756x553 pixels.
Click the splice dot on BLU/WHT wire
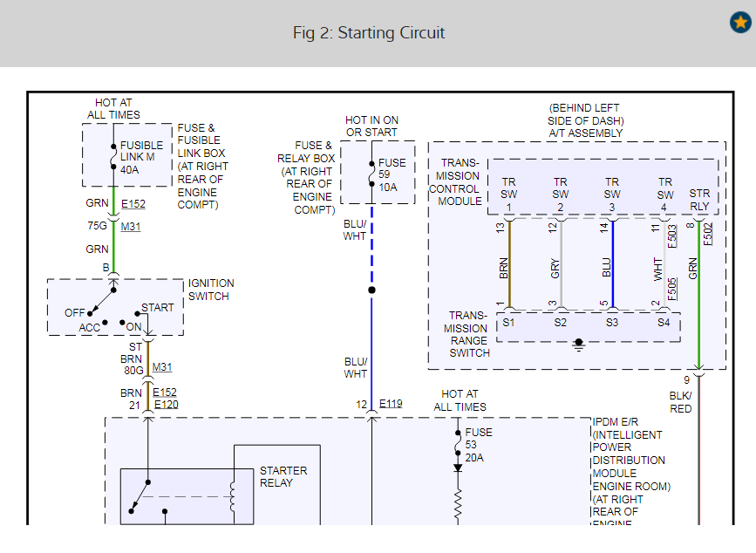point(371,290)
